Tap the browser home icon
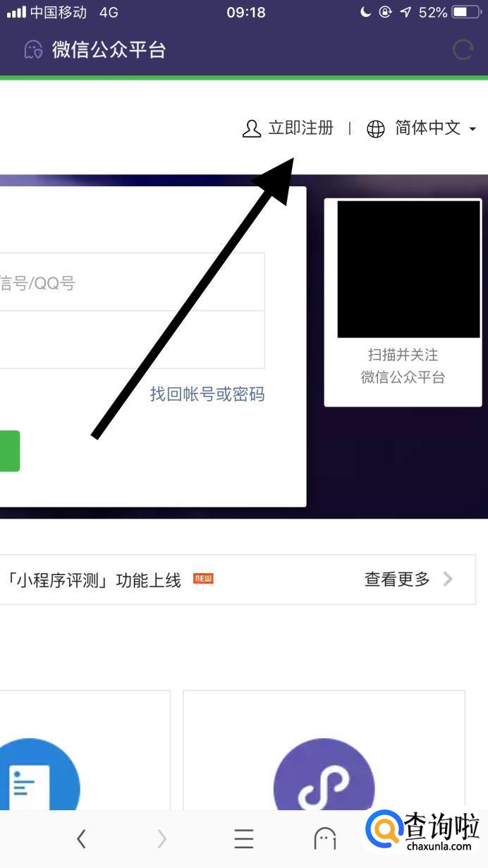This screenshot has height=868, width=488. click(325, 838)
